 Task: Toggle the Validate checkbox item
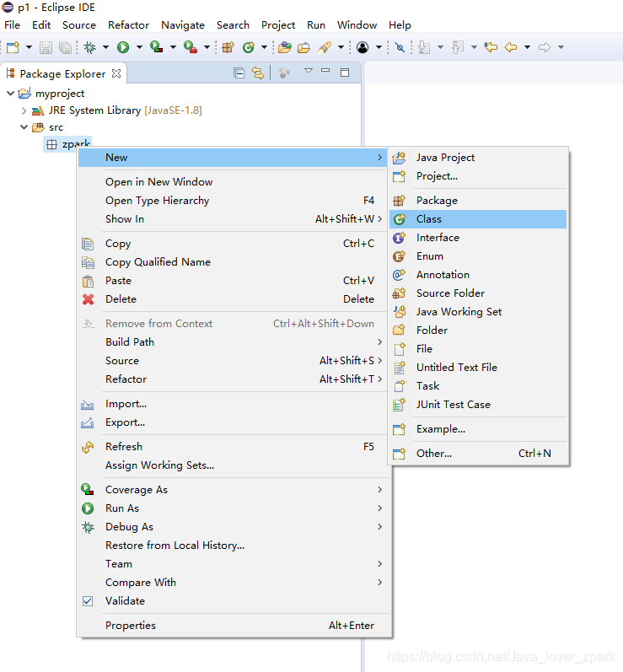pos(234,601)
